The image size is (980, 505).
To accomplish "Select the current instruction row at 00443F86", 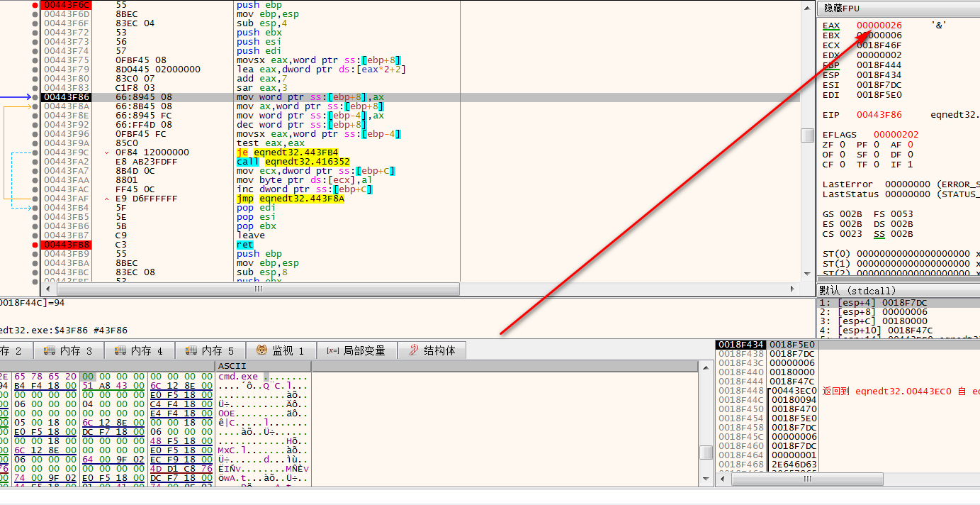I will (419, 97).
